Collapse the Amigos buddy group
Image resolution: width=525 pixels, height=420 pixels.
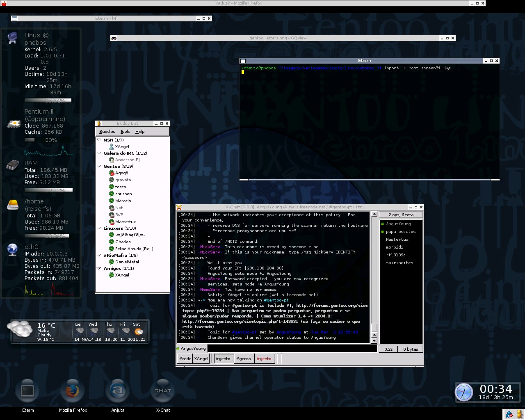click(99, 268)
